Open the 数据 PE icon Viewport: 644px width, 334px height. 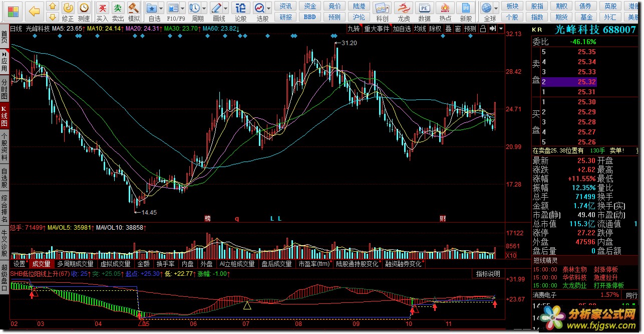coord(424,8)
